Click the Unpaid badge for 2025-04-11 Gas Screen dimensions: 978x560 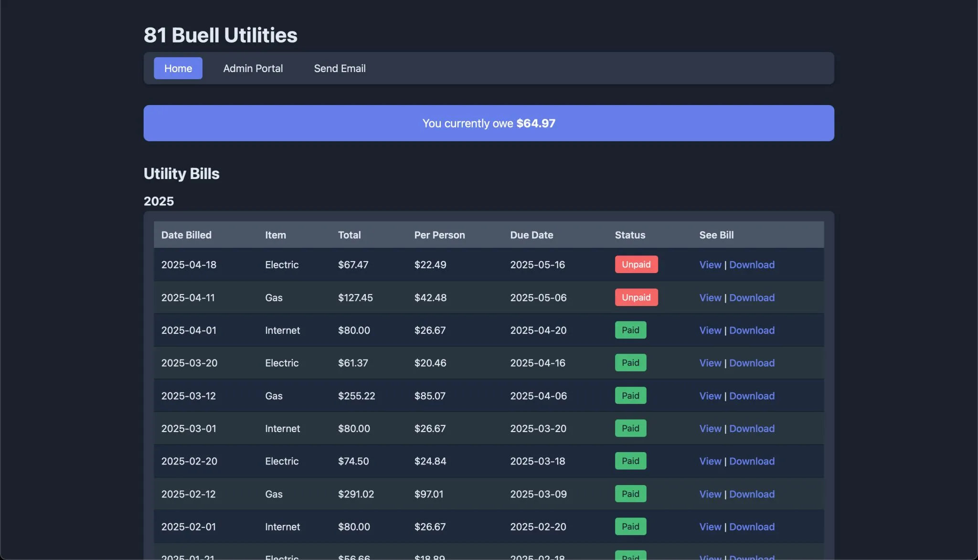coord(636,297)
